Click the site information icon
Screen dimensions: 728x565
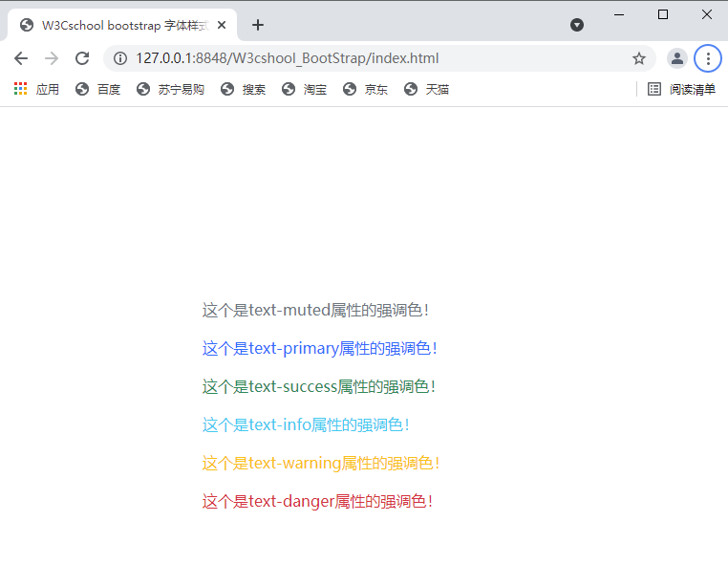(120, 58)
